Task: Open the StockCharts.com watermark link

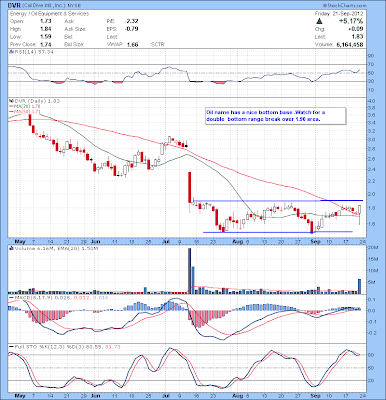Action: click(344, 6)
